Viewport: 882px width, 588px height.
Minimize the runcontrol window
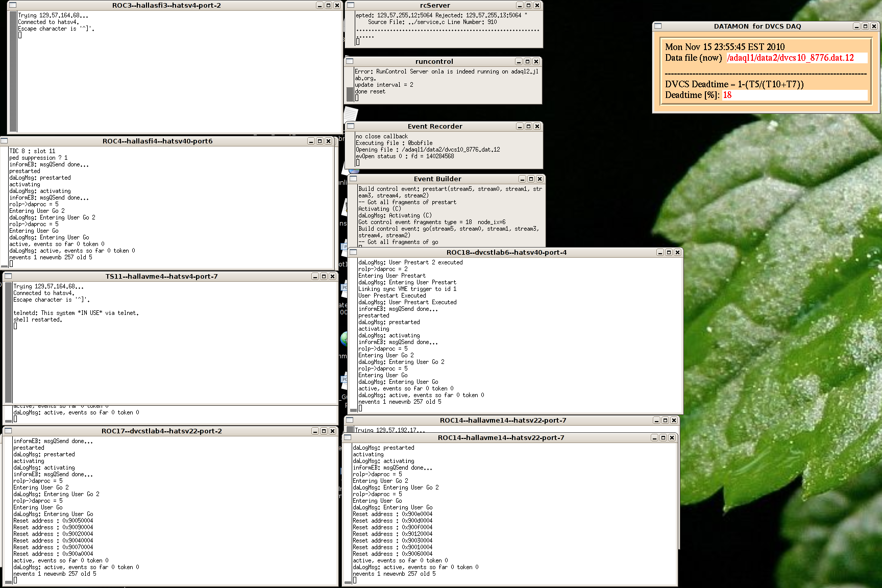tap(519, 61)
